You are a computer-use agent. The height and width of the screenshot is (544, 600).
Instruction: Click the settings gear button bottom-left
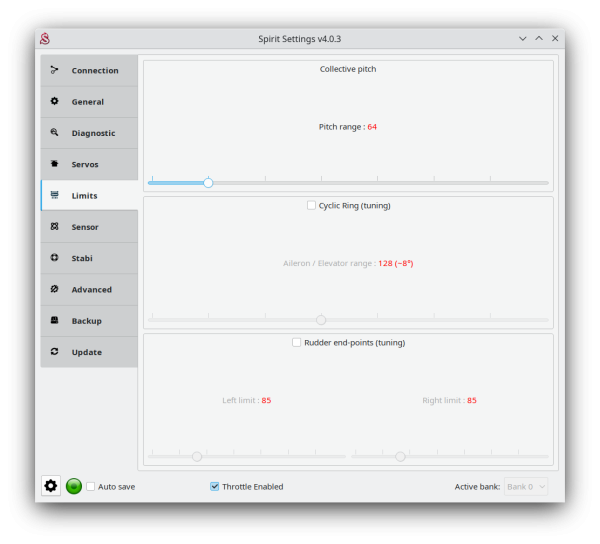click(x=51, y=486)
